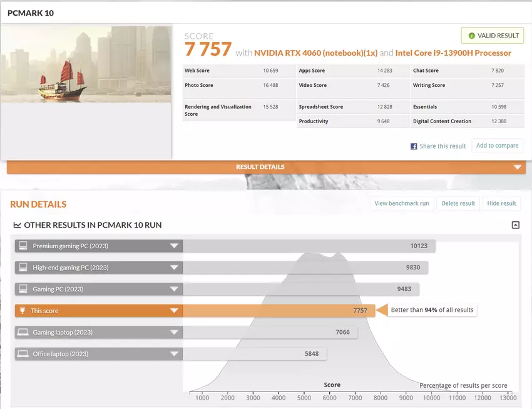Click the Facebook icon beside Share this result
This screenshot has height=409, width=532.
[414, 146]
